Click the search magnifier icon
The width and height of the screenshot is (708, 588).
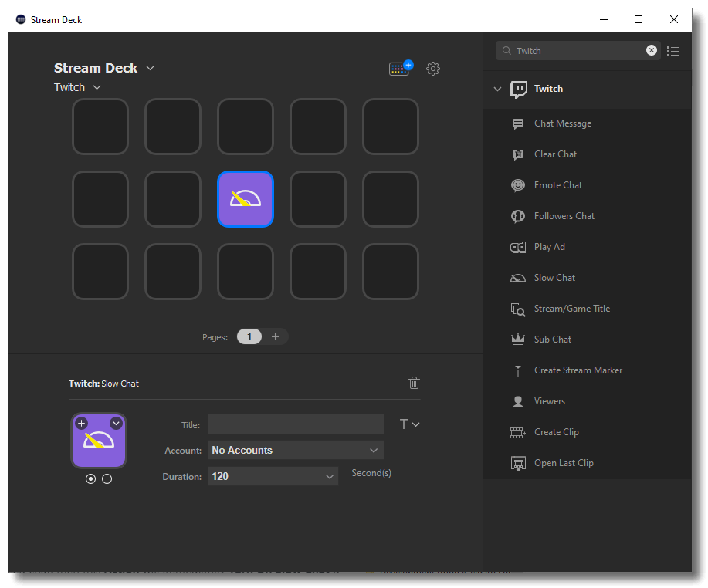pos(506,50)
